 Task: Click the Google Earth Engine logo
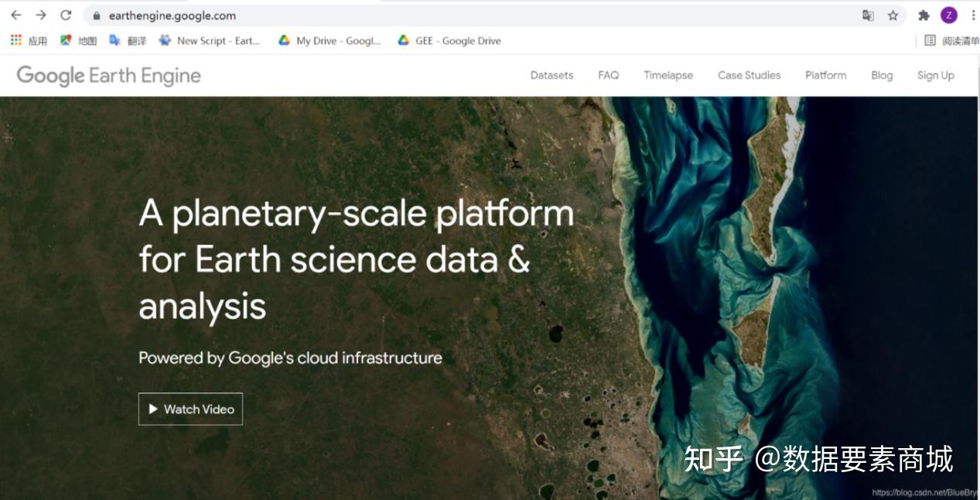pyautogui.click(x=108, y=75)
